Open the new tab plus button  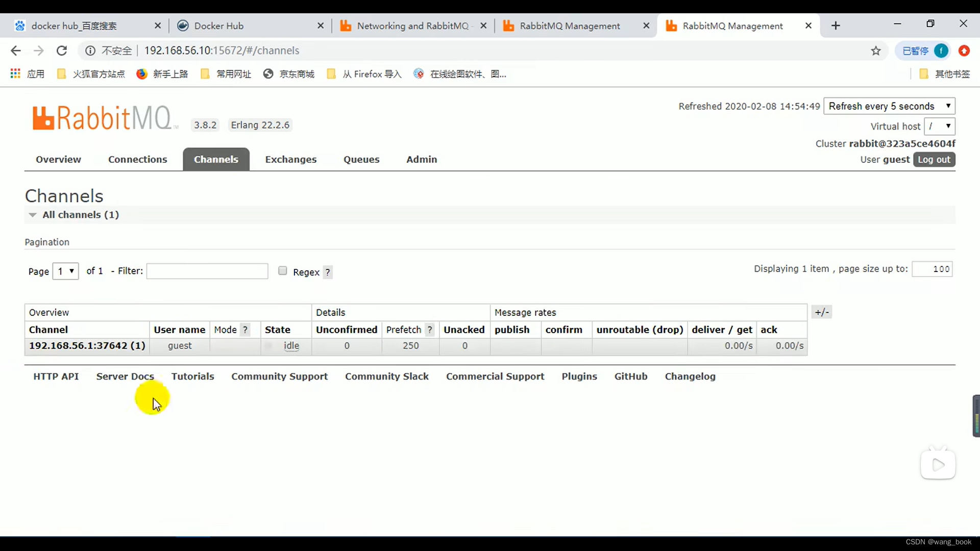(x=836, y=26)
